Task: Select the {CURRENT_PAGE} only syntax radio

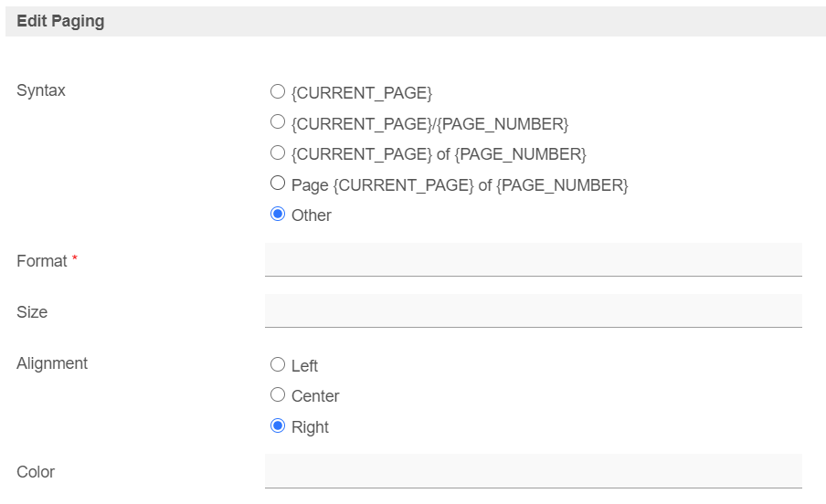Action: coord(278,92)
